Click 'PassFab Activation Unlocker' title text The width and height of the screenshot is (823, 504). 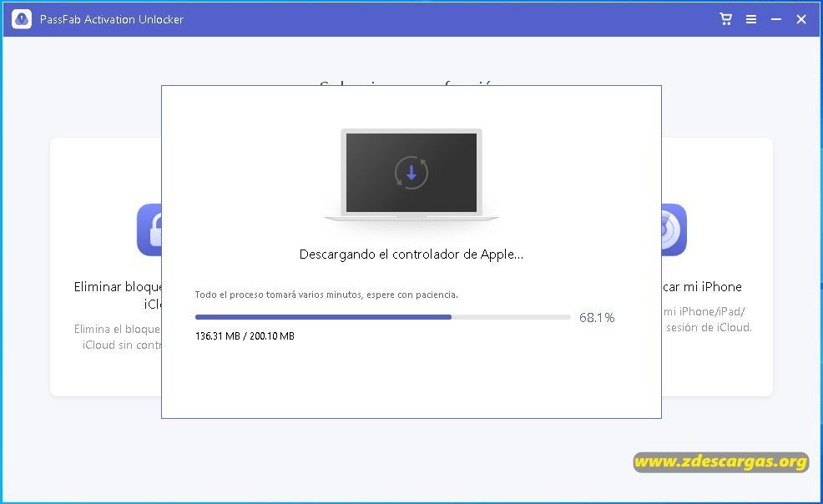tap(111, 19)
